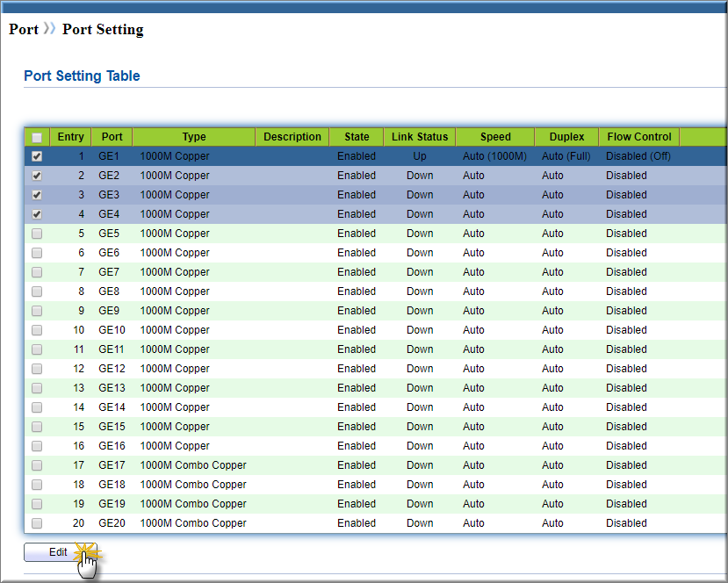Click the 1000M Copper type for GE3
Viewport: 728px width, 583px height.
coord(175,195)
